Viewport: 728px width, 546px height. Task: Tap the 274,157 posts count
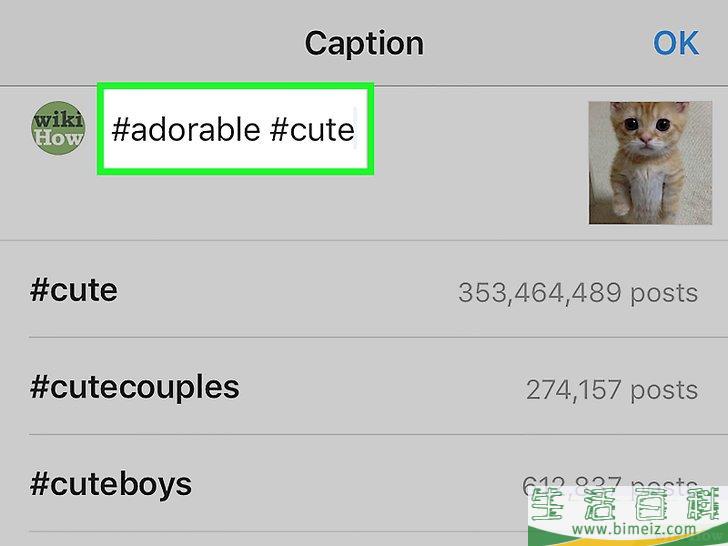[611, 390]
